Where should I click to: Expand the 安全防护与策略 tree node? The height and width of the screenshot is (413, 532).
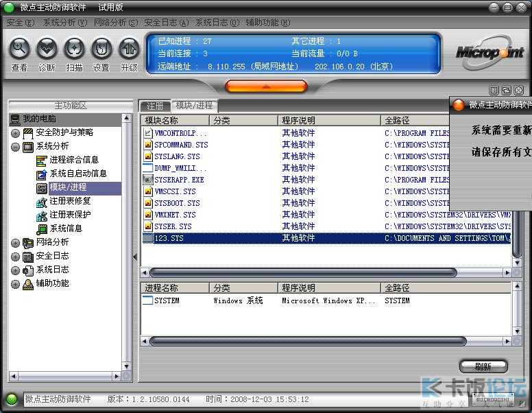[x=15, y=133]
